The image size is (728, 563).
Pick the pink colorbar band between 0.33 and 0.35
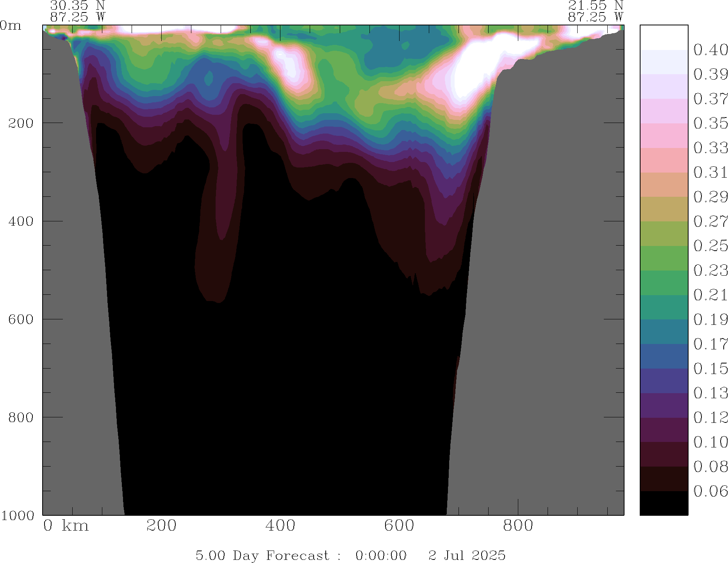(x=664, y=135)
